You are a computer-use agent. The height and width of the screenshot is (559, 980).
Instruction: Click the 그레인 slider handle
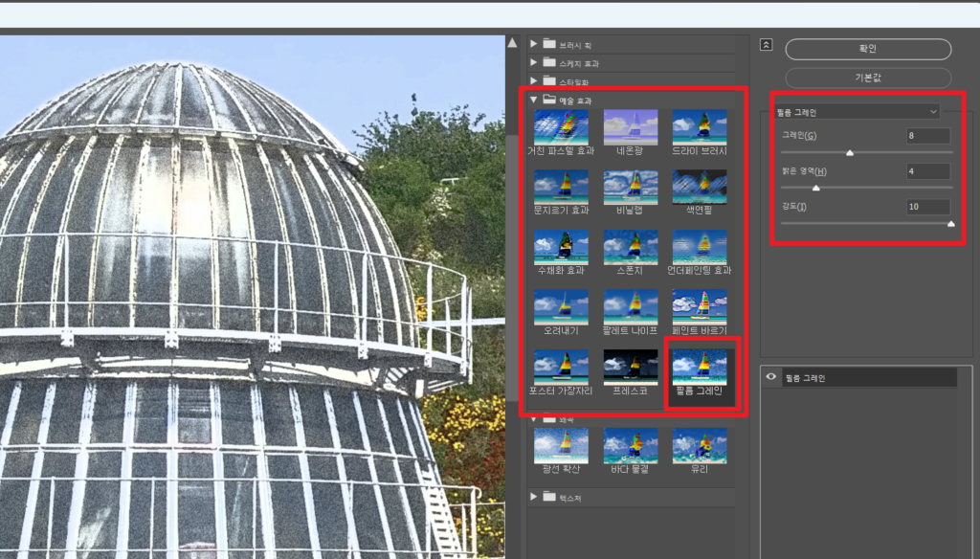850,151
